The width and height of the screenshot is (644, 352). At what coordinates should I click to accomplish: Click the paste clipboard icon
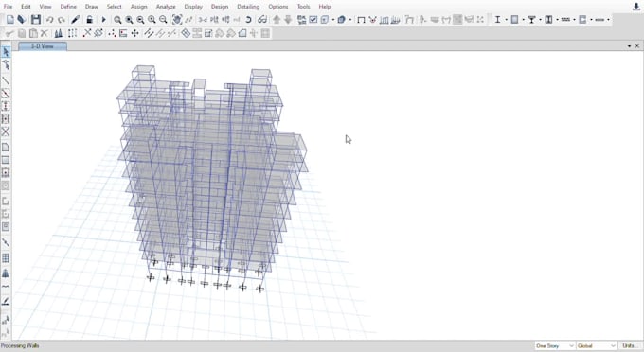point(33,33)
